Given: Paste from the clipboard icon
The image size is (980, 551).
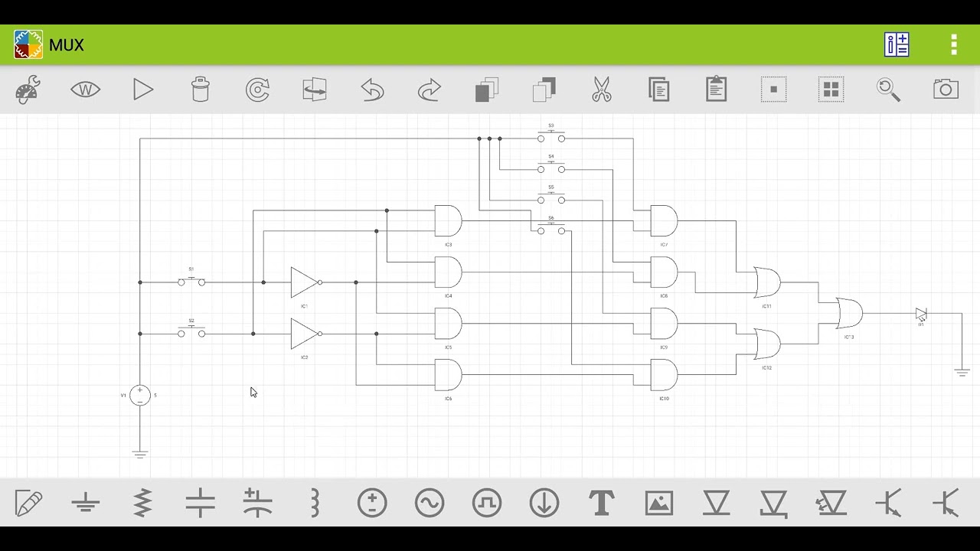Looking at the screenshot, I should (716, 90).
